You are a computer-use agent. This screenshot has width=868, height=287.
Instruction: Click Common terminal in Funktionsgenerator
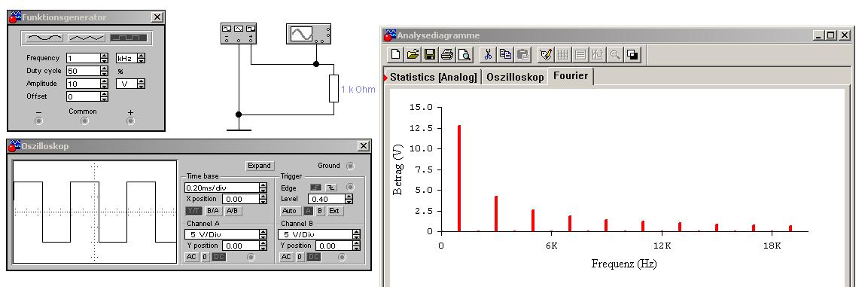pos(84,121)
